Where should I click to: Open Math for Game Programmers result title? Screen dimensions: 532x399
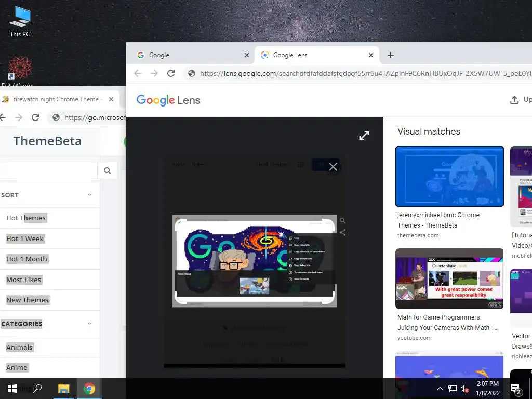click(x=447, y=322)
